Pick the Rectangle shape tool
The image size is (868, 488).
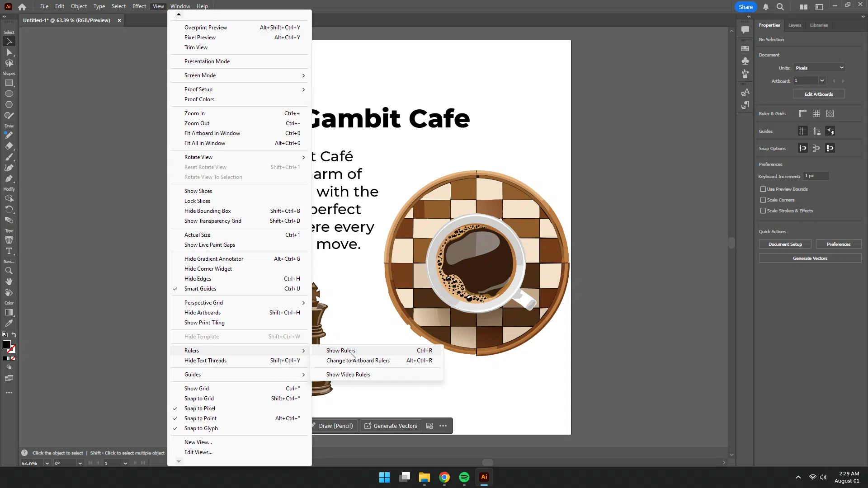9,83
